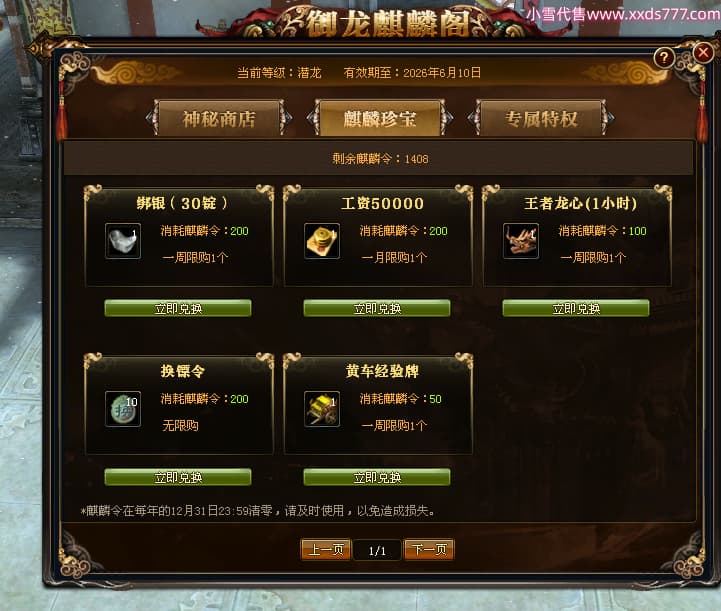The width and height of the screenshot is (721, 611).
Task: Open the 专属特权 tab
Action: point(541,119)
